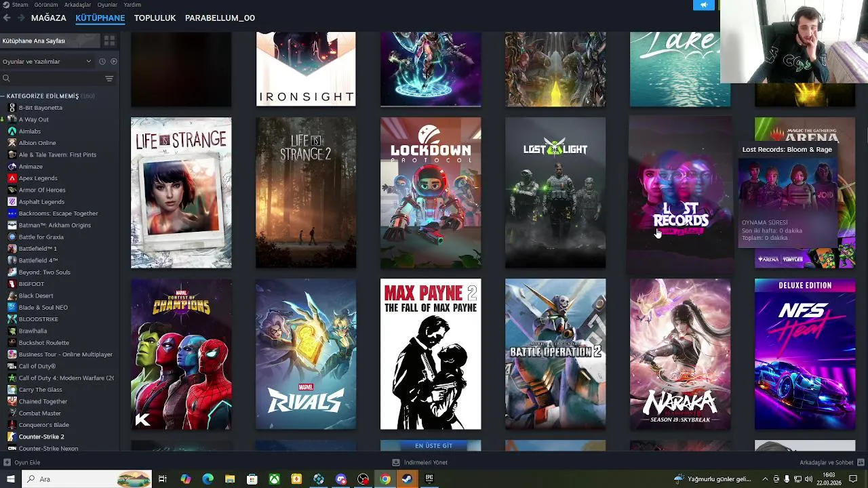Select Battlefield 4 in the list
Image resolution: width=868 pixels, height=488 pixels.
pyautogui.click(x=38, y=260)
